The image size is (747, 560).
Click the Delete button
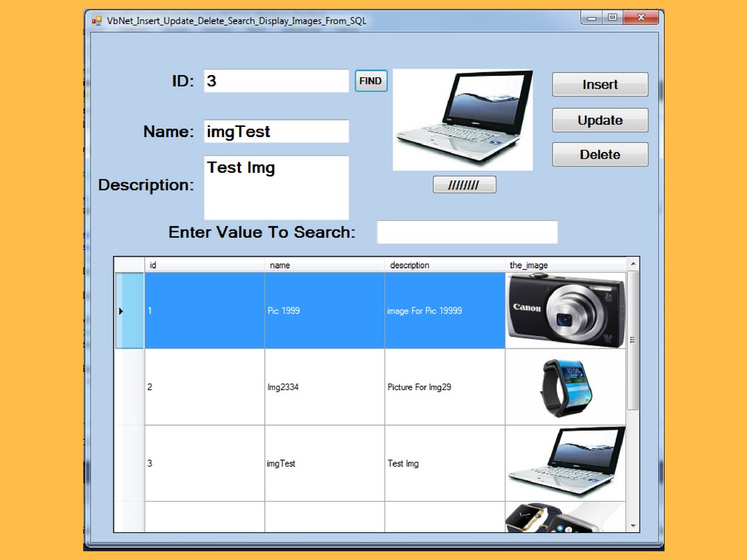point(600,155)
